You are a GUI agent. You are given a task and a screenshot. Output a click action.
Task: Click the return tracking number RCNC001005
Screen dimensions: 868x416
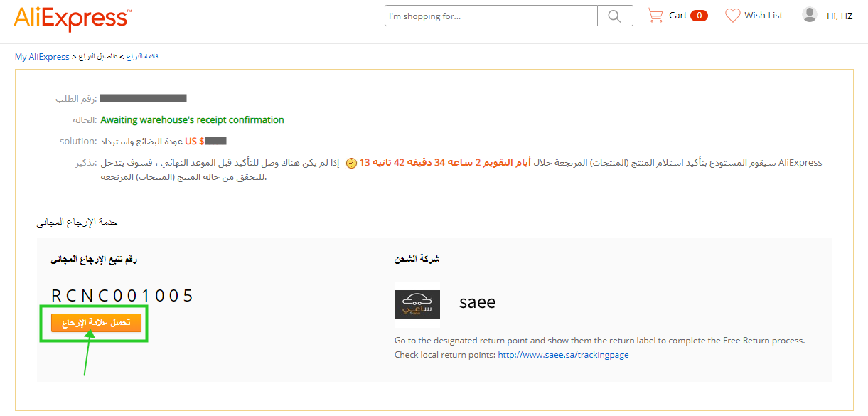122,296
